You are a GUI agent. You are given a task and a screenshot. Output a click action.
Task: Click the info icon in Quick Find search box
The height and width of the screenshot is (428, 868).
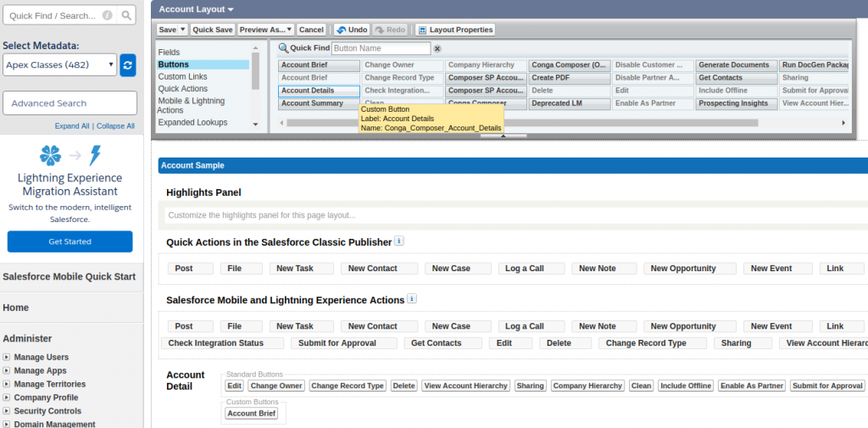pyautogui.click(x=106, y=15)
